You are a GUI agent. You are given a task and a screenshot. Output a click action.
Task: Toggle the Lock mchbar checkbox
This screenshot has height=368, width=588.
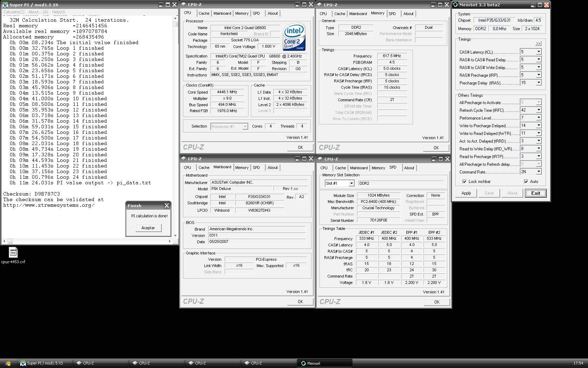tap(464, 182)
